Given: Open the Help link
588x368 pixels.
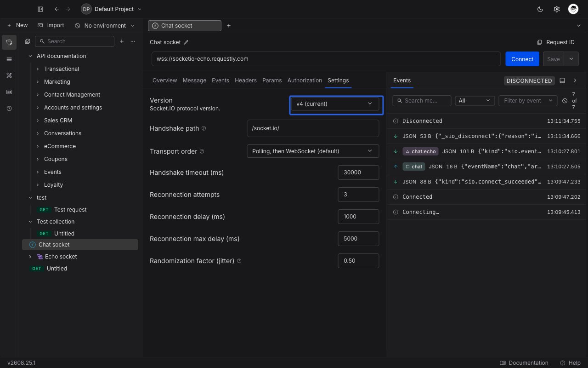Looking at the screenshot, I should point(570,363).
